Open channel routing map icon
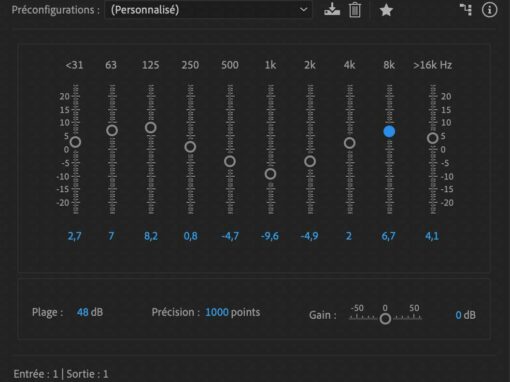Image resolution: width=510 pixels, height=382 pixels. pyautogui.click(x=466, y=10)
